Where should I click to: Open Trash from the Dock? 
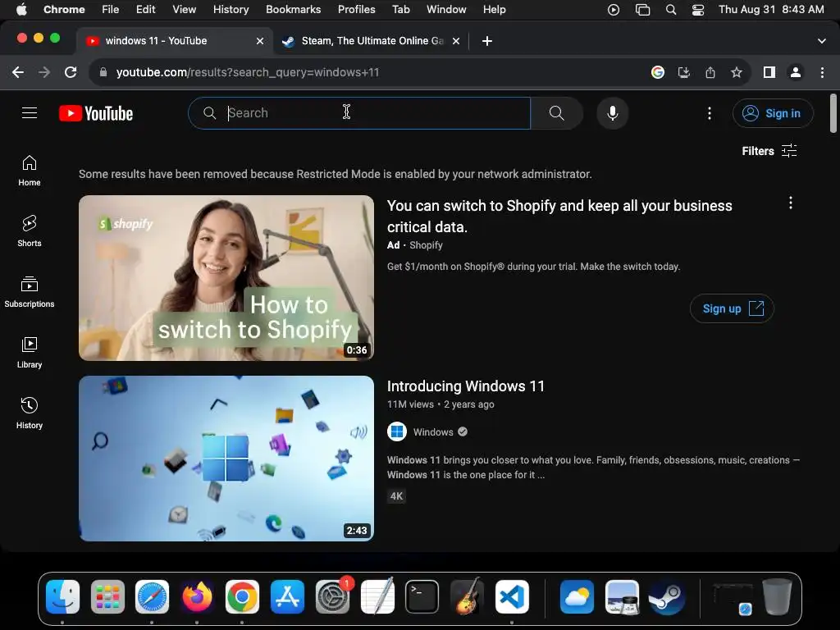click(x=777, y=596)
